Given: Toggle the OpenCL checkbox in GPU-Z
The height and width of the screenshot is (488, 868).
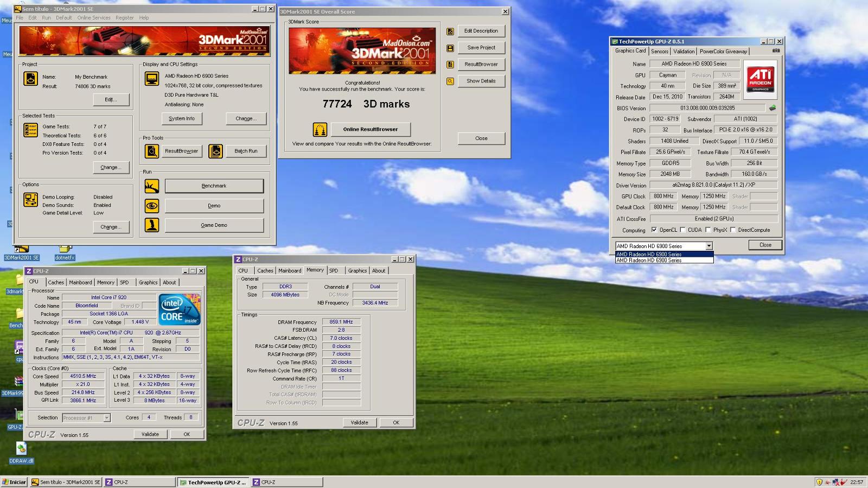Looking at the screenshot, I should tap(654, 230).
